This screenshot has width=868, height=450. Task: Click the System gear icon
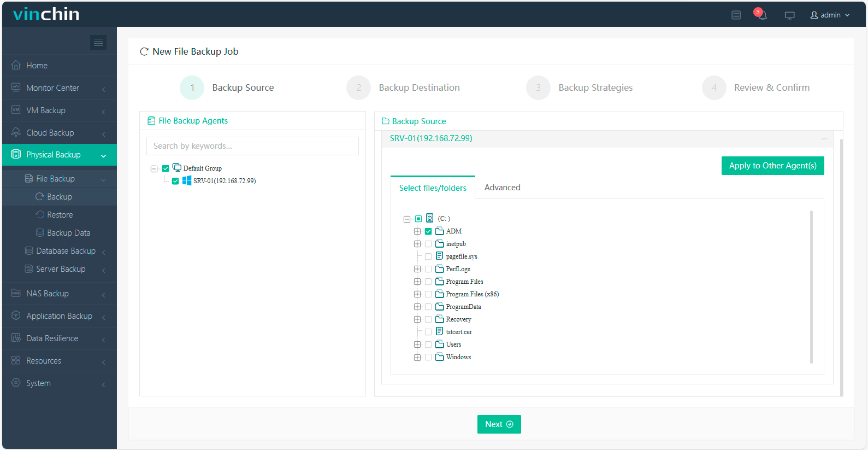tap(16, 383)
